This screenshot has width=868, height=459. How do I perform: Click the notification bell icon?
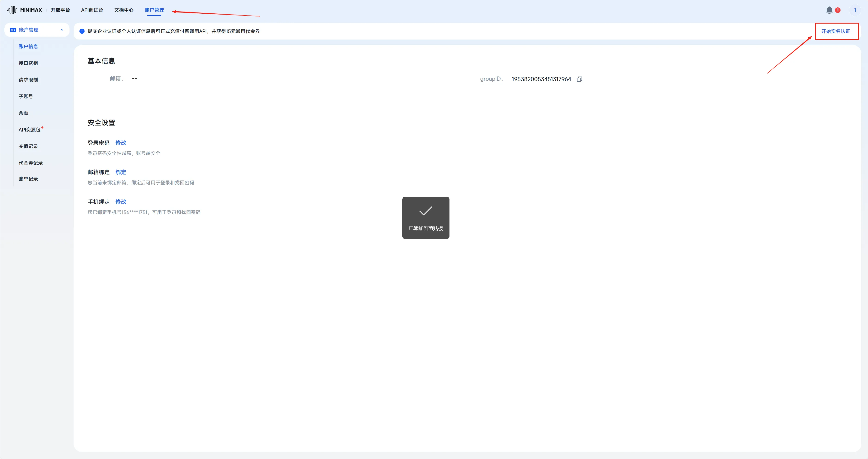829,10
